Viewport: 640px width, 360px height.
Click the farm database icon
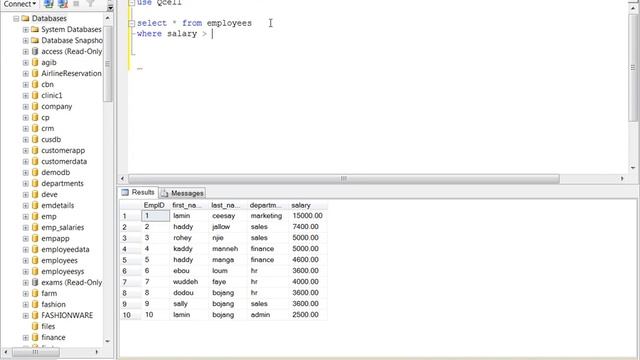(35, 293)
